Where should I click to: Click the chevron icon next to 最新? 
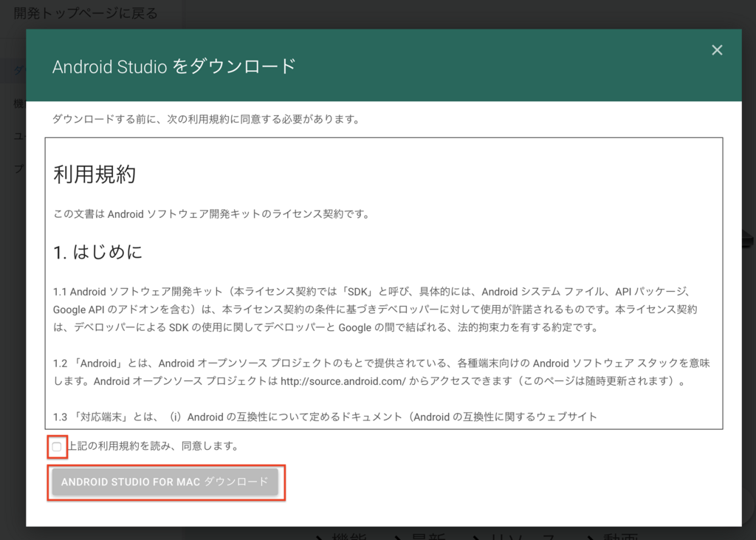pos(398,537)
